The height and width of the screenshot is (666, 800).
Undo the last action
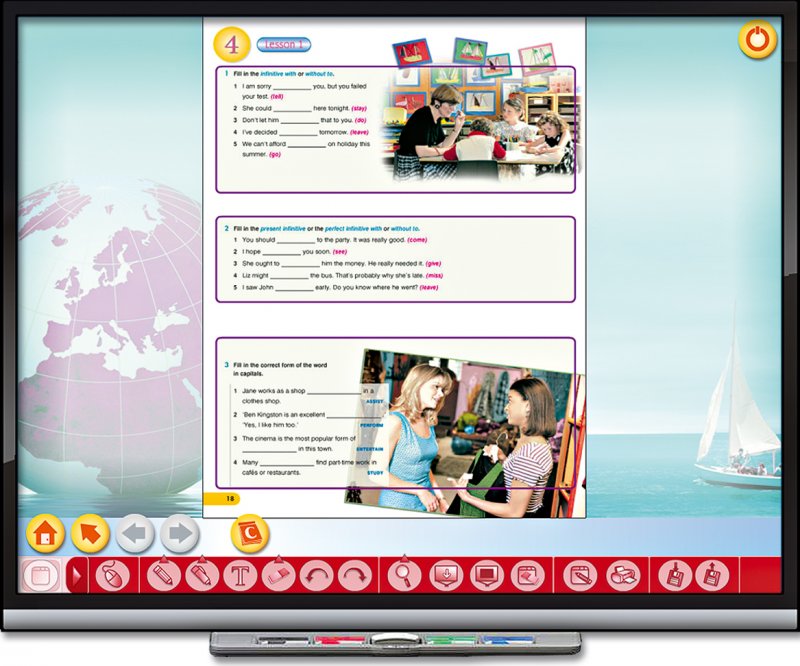click(x=316, y=576)
